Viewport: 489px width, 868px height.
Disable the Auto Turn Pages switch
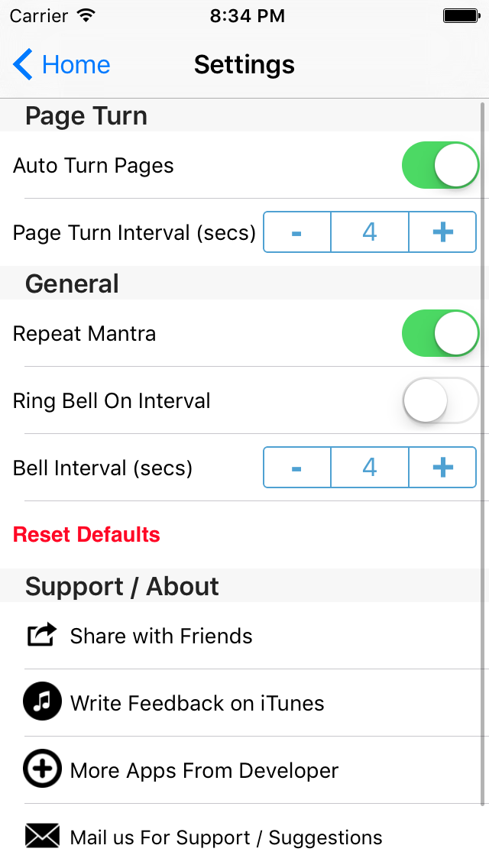point(440,165)
